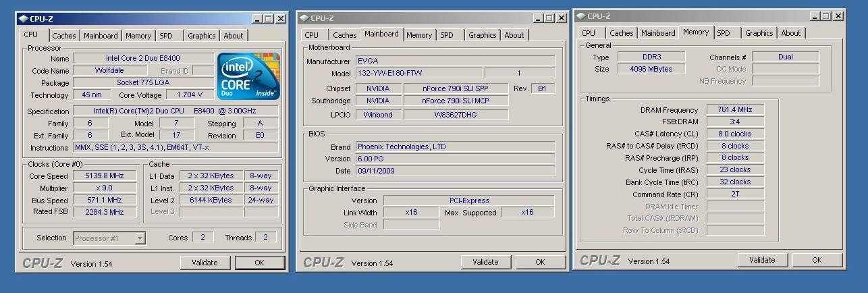Switch to CPU tab in right window

coord(589,33)
